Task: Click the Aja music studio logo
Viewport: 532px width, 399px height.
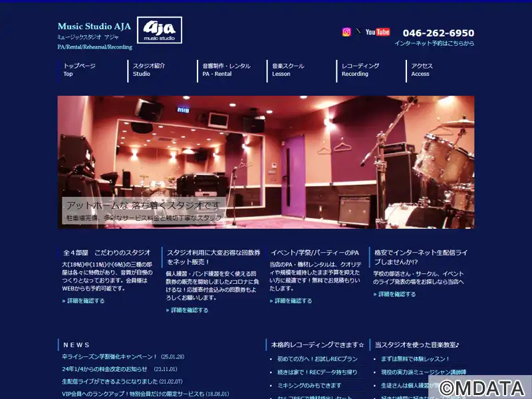Action: point(160,30)
